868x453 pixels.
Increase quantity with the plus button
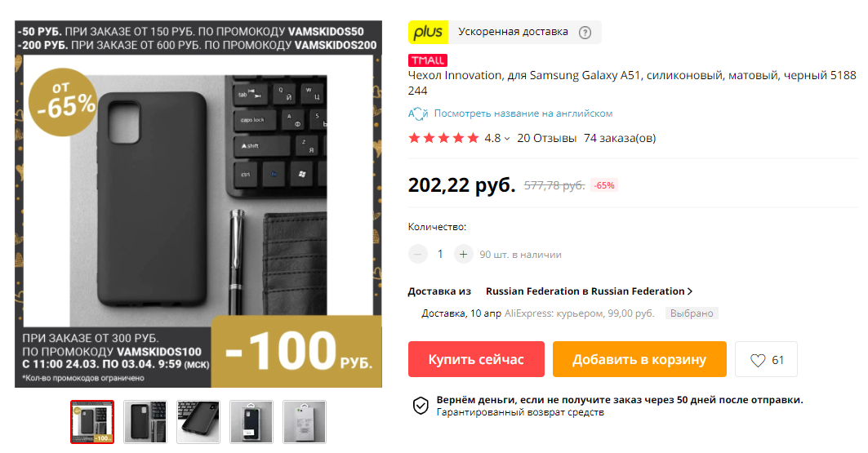pyautogui.click(x=463, y=255)
